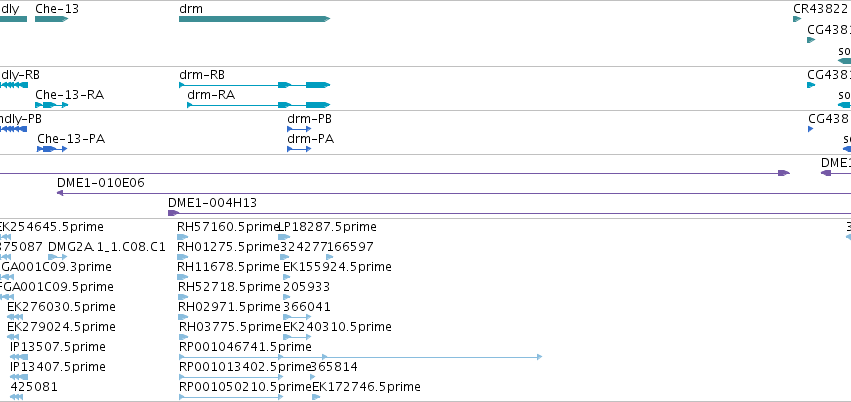Screen dimensions: 851x402
Task: Select the drm-RA transcript glyph
Action: (x=258, y=105)
